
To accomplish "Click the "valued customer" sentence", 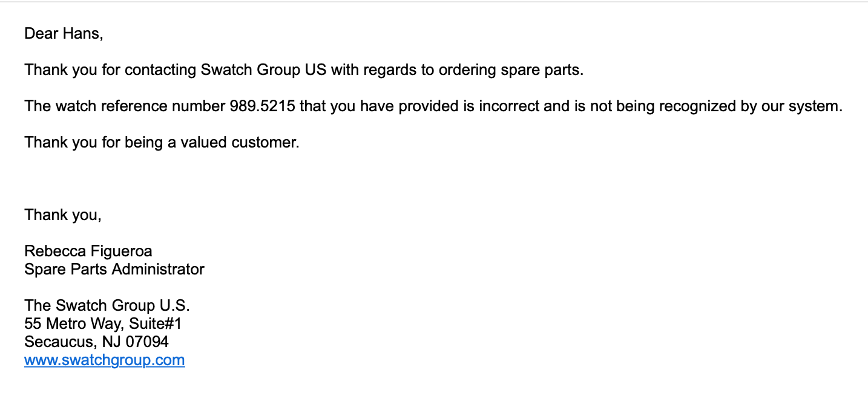I will [162, 143].
